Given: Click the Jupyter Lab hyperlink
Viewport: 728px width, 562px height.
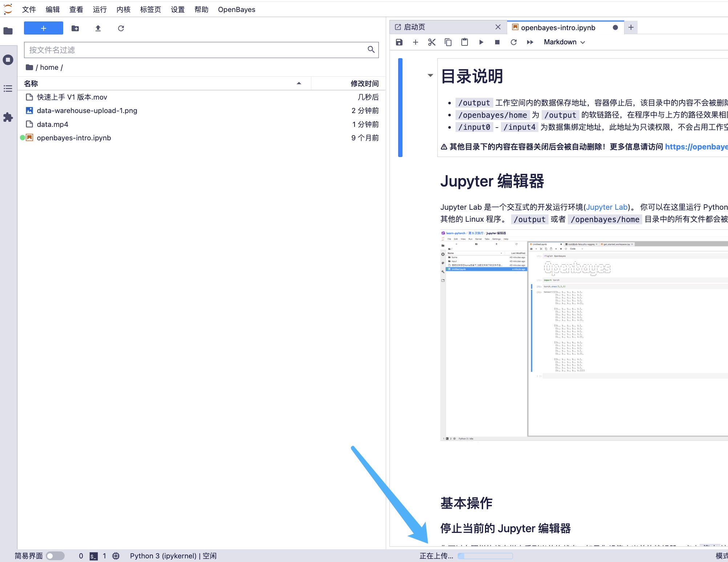Looking at the screenshot, I should pyautogui.click(x=607, y=207).
